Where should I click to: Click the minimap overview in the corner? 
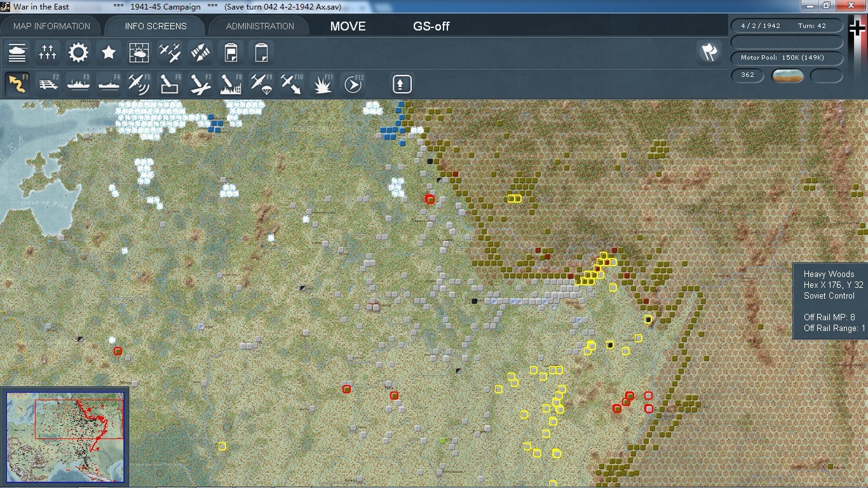[x=64, y=437]
